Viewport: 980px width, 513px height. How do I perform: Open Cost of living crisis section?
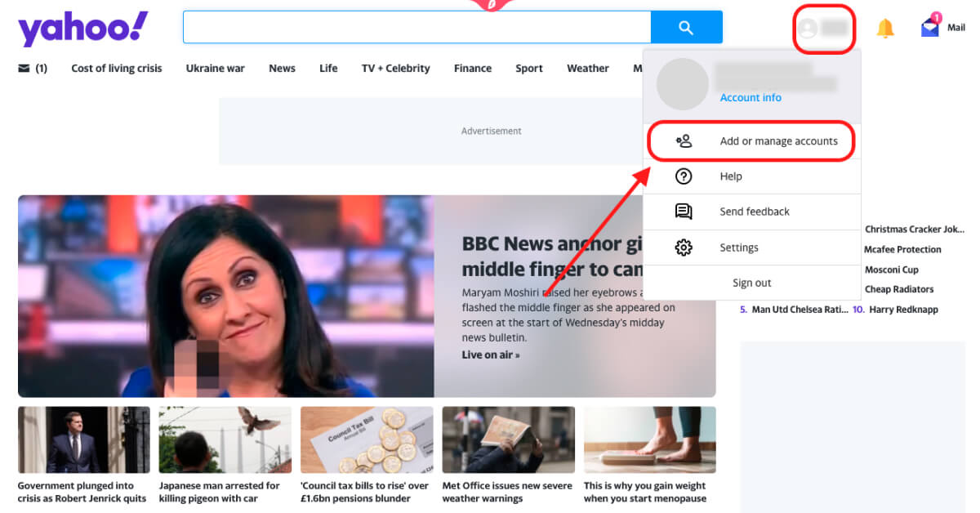tap(117, 69)
